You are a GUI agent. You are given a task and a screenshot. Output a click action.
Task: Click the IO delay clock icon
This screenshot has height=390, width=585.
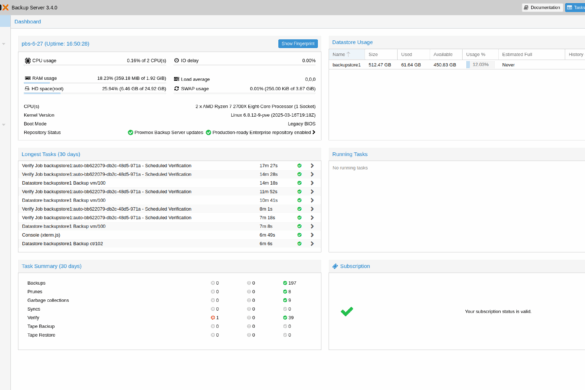[x=176, y=60]
